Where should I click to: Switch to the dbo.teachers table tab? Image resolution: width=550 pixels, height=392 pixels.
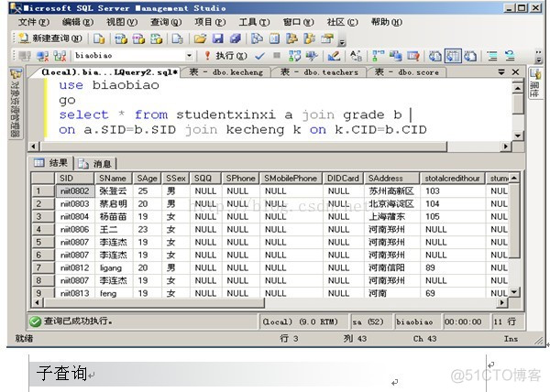[x=319, y=72]
